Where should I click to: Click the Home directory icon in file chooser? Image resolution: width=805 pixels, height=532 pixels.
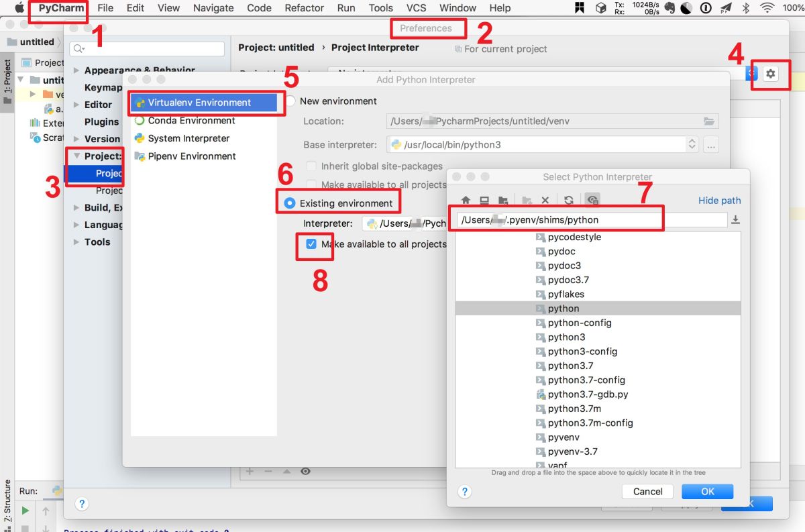[x=466, y=200]
